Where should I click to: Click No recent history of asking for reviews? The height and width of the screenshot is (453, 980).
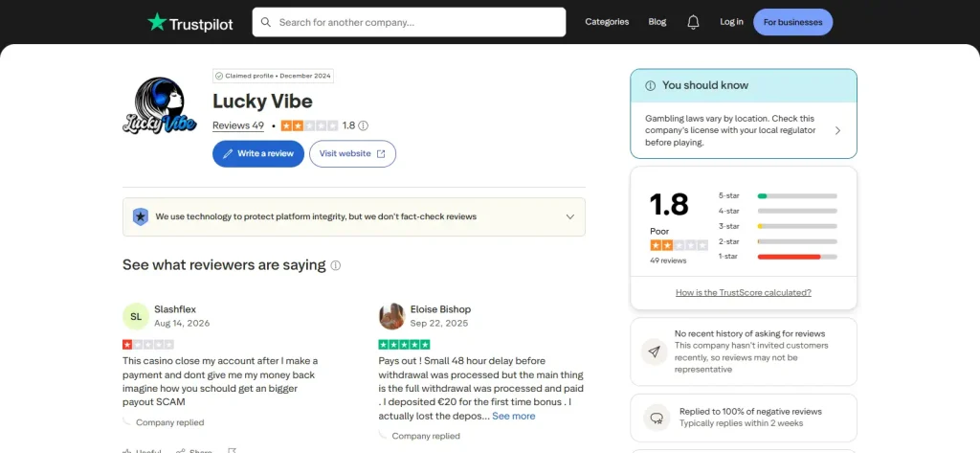pos(750,334)
